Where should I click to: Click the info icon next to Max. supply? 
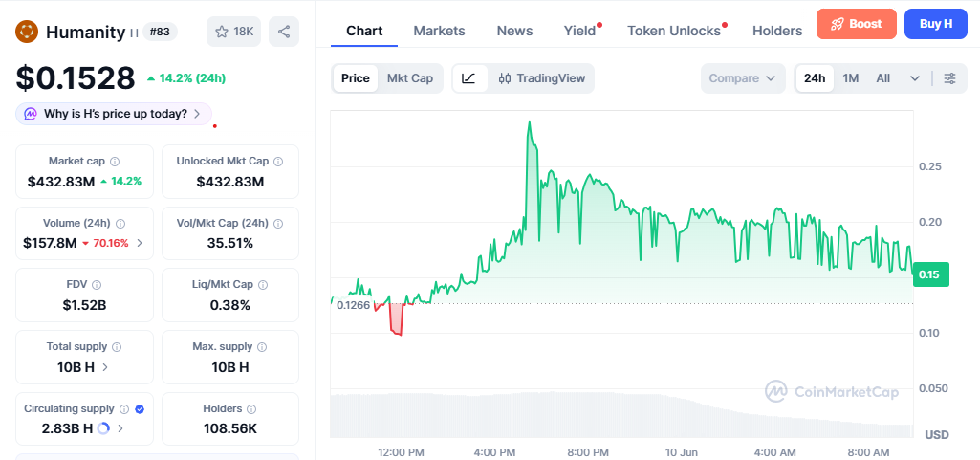click(262, 347)
